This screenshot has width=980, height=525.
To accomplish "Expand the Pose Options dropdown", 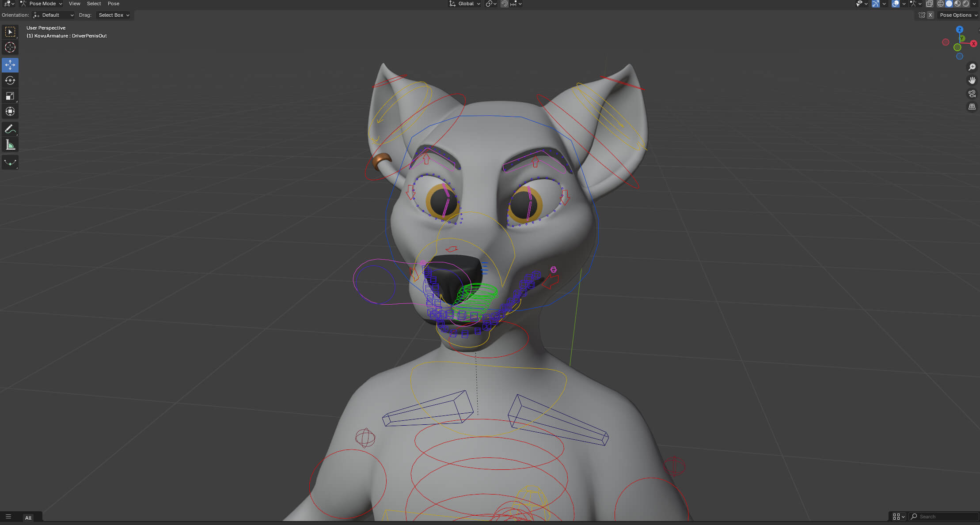I will [x=958, y=15].
